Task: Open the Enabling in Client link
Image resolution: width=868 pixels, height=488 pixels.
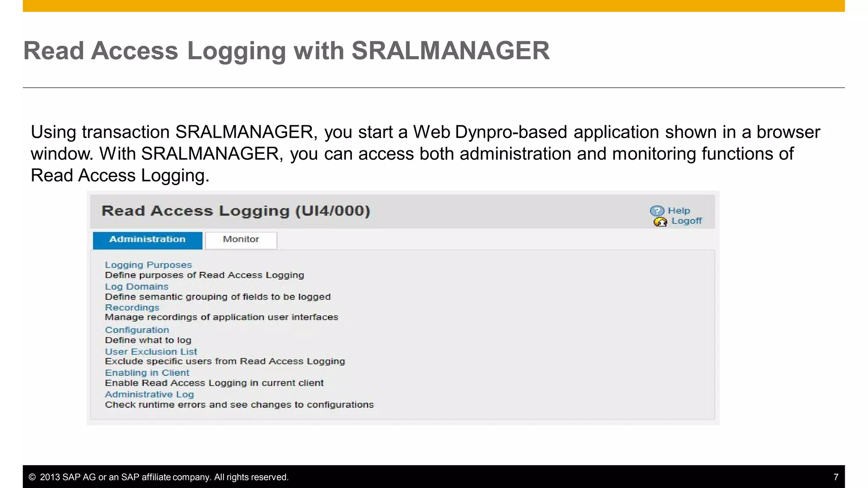Action: pyautogui.click(x=147, y=373)
